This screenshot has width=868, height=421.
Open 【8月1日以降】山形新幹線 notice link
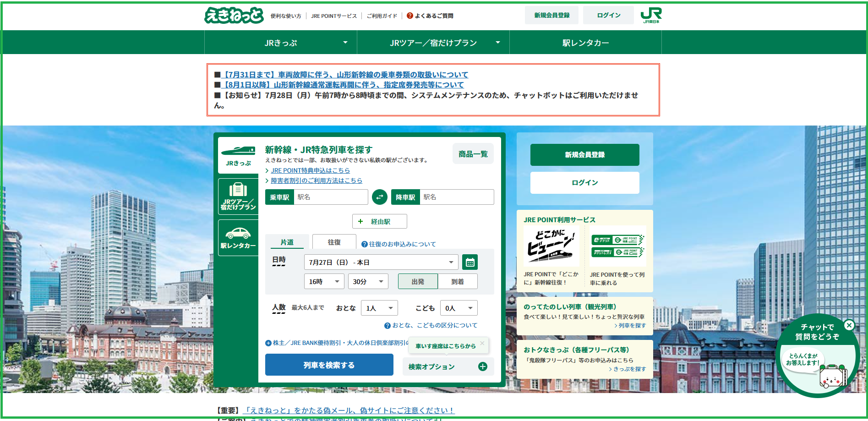coord(342,85)
